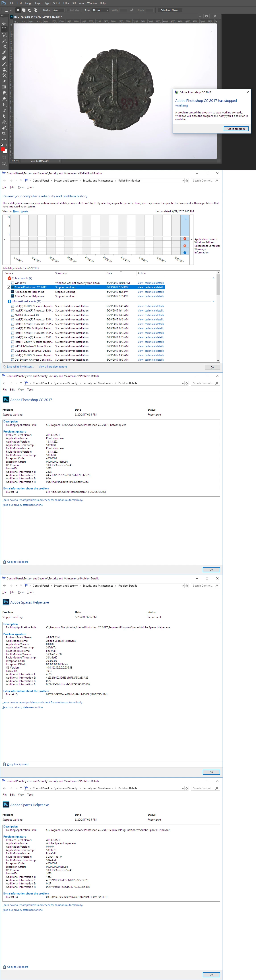
Task: View reliability chart by Weeks
Action: click(x=25, y=211)
